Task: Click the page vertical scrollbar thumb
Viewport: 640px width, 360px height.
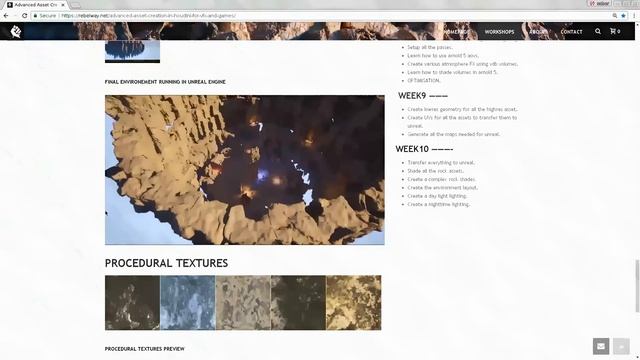Action: [637, 286]
